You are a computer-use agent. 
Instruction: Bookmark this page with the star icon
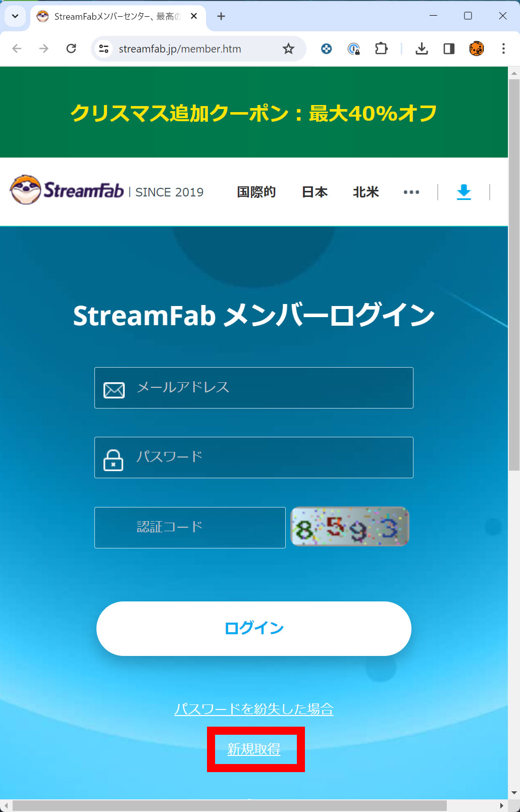(x=288, y=49)
